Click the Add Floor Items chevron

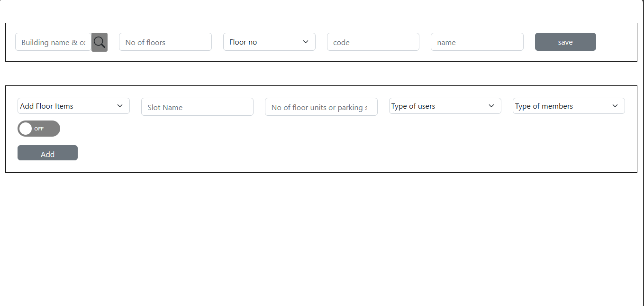click(x=120, y=106)
